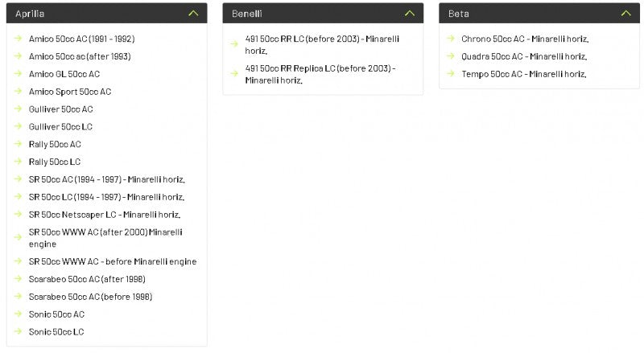
Task: Open Amico 50cc AC (1991 - 1992) link
Action: pyautogui.click(x=81, y=39)
